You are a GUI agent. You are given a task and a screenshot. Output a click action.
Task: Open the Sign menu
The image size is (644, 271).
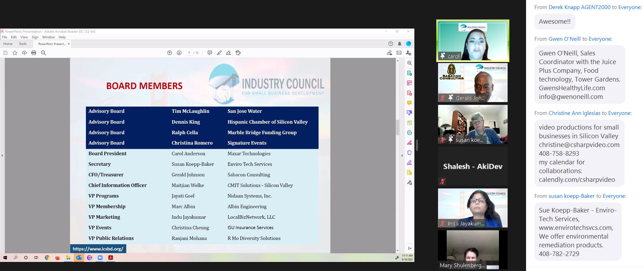[35, 37]
